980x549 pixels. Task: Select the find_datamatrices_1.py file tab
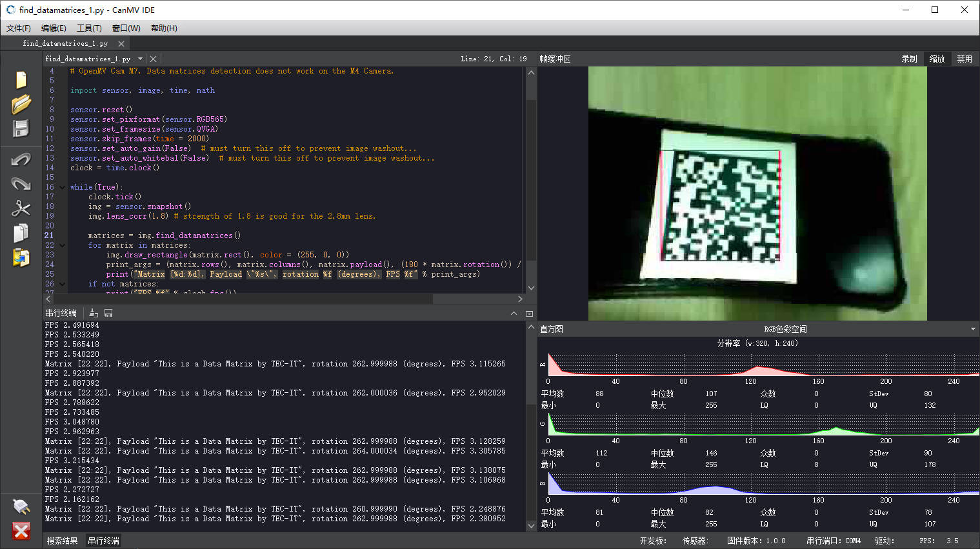coord(65,43)
